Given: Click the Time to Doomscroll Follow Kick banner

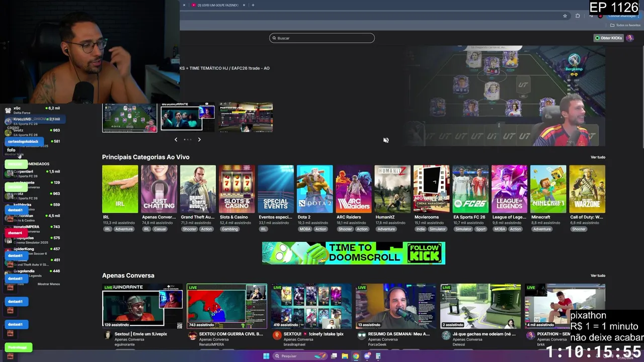Looking at the screenshot, I should click(354, 253).
